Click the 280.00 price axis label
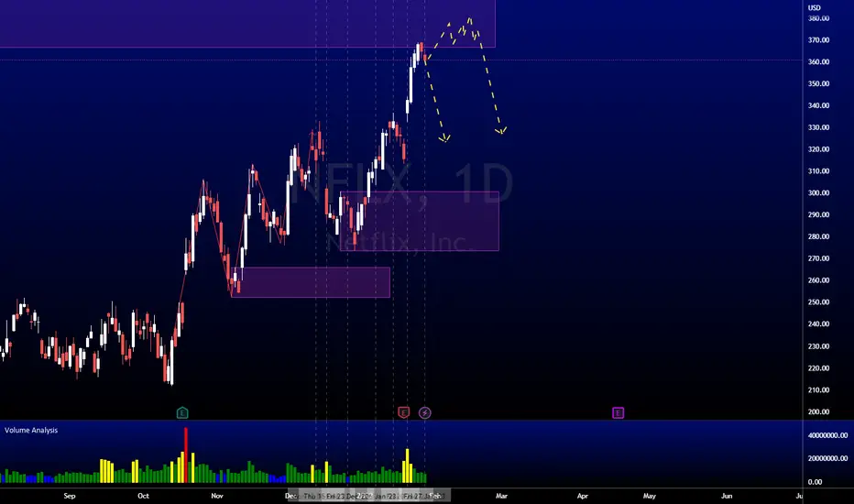Image resolution: width=854 pixels, height=504 pixels. (818, 236)
